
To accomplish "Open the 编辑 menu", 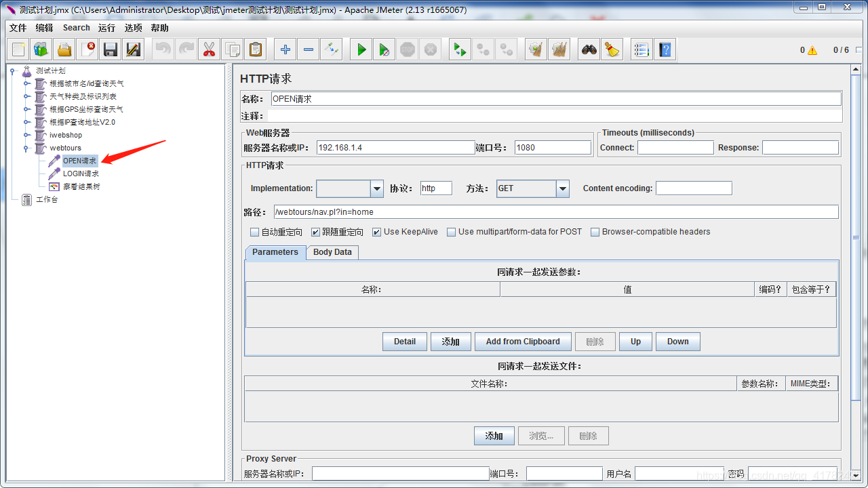I will [x=44, y=28].
